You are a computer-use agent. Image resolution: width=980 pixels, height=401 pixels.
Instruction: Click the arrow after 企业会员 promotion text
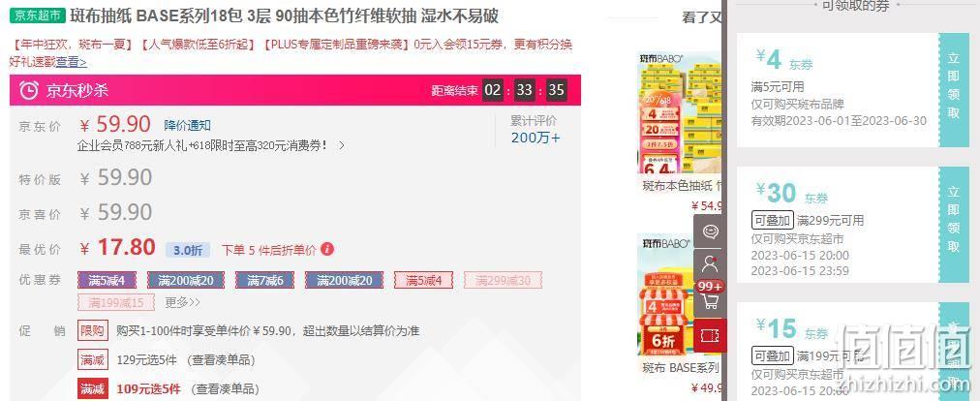(x=341, y=145)
